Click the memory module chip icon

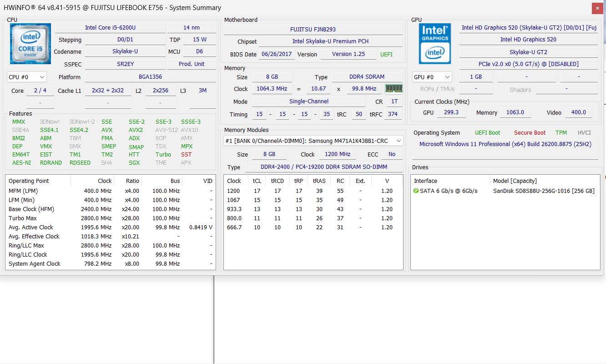point(394,88)
